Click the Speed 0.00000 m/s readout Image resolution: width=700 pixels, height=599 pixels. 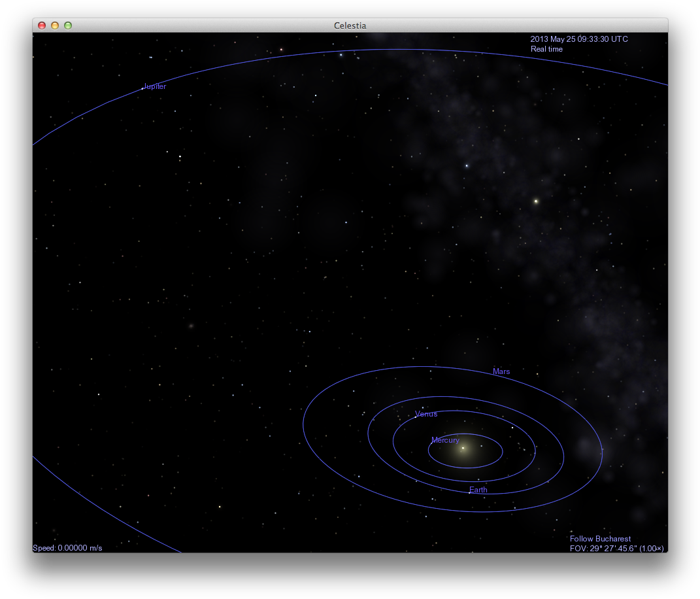(67, 547)
